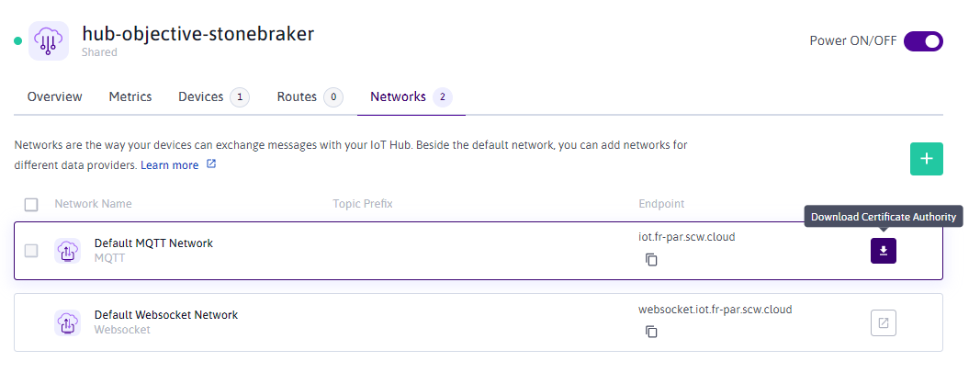Viewport: 980px width, 384px height.
Task: Click the Download Certificate Authority icon button
Action: click(x=883, y=251)
